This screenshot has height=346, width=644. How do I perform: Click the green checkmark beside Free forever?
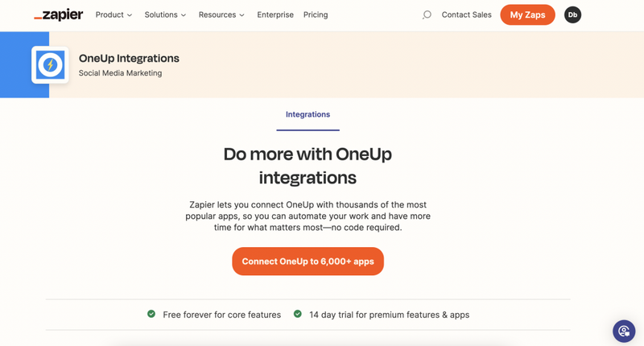coord(151,314)
